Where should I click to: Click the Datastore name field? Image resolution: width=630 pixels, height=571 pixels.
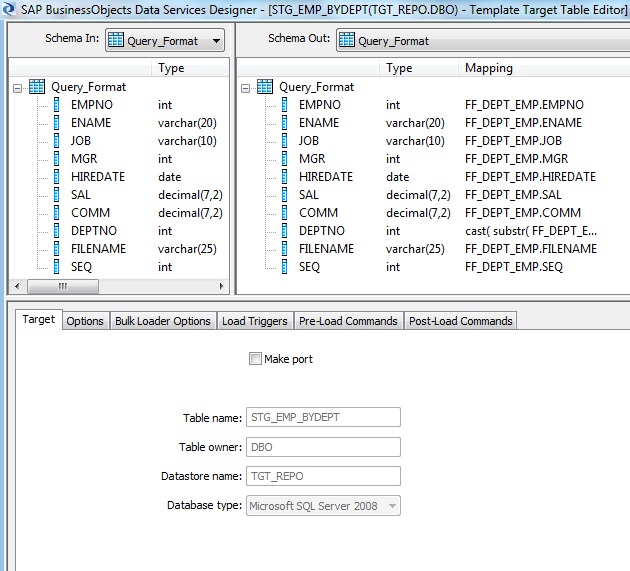(323, 476)
